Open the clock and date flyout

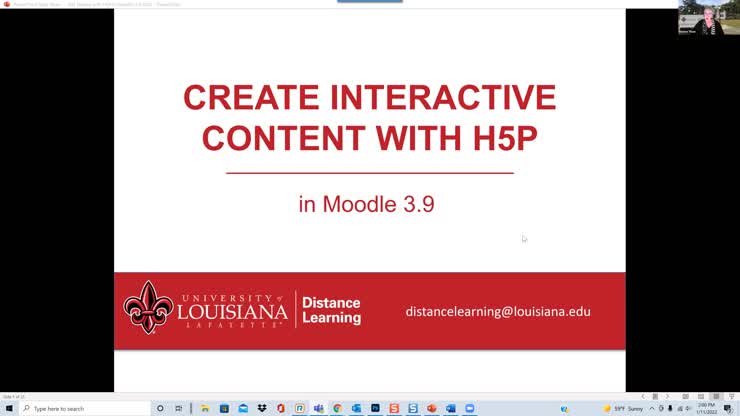706,408
